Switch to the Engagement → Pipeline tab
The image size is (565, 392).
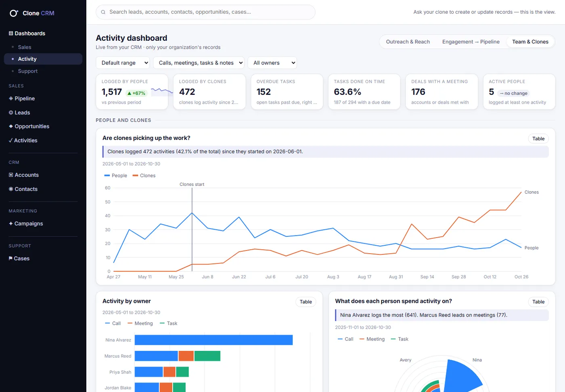pos(471,42)
